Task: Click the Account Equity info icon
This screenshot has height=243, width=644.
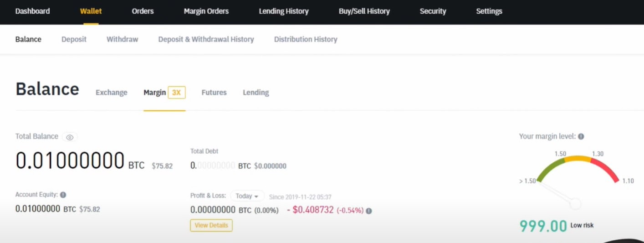Action: (63, 195)
